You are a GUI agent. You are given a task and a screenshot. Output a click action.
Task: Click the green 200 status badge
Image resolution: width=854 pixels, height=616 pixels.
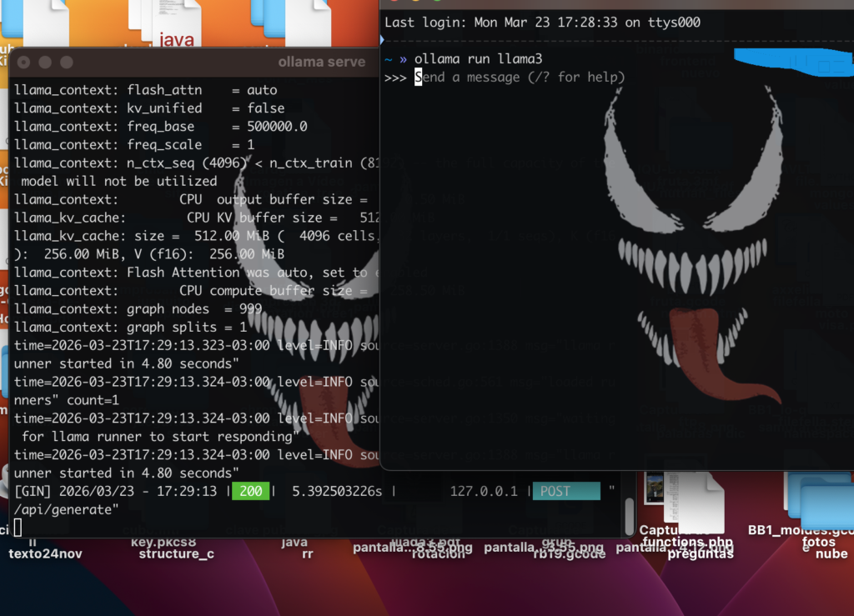pyautogui.click(x=251, y=491)
